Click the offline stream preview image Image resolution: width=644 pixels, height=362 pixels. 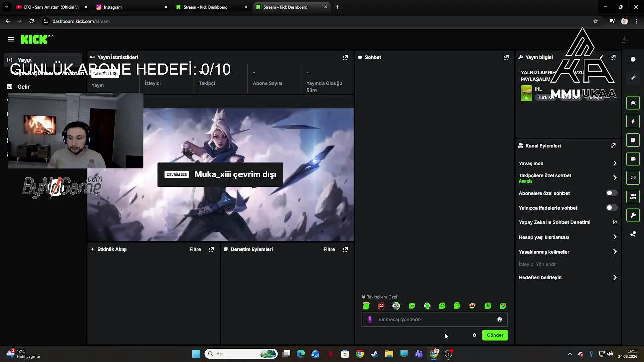click(220, 175)
